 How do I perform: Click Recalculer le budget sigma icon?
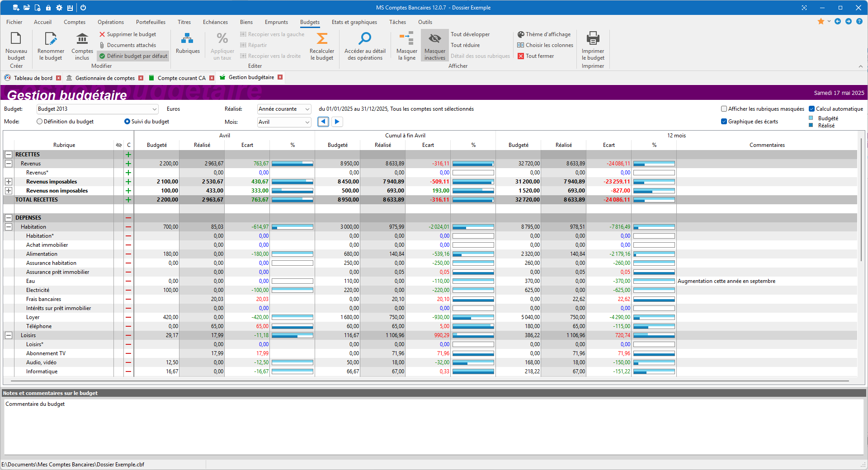(x=322, y=39)
